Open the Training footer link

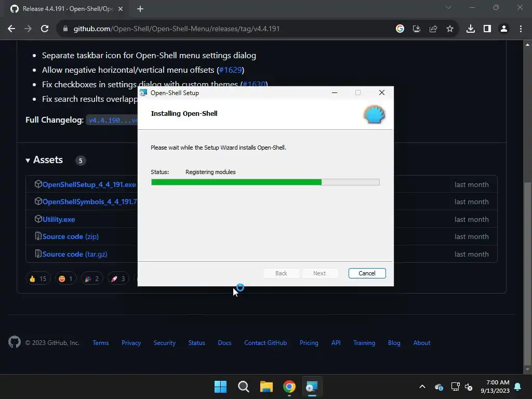[x=364, y=343]
